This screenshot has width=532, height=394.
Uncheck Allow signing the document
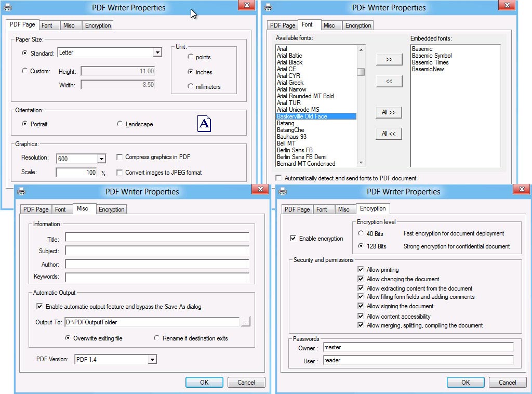(x=361, y=306)
